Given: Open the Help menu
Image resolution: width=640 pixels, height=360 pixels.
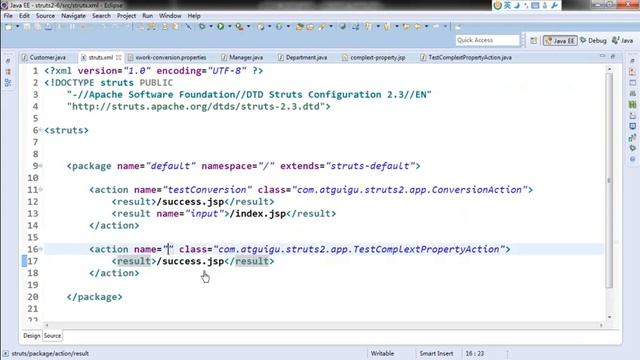Looking at the screenshot, I should pyautogui.click(x=194, y=16).
